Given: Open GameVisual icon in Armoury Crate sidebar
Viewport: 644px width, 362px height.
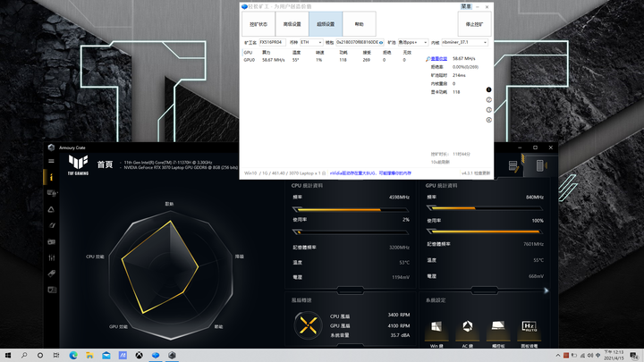Looking at the screenshot, I should coord(51,225).
